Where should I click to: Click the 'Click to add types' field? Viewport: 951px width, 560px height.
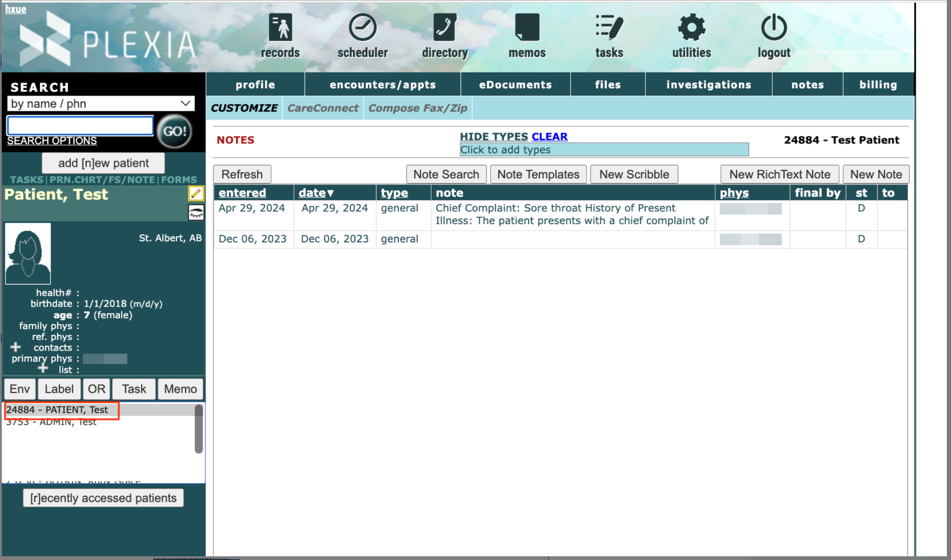tap(604, 150)
